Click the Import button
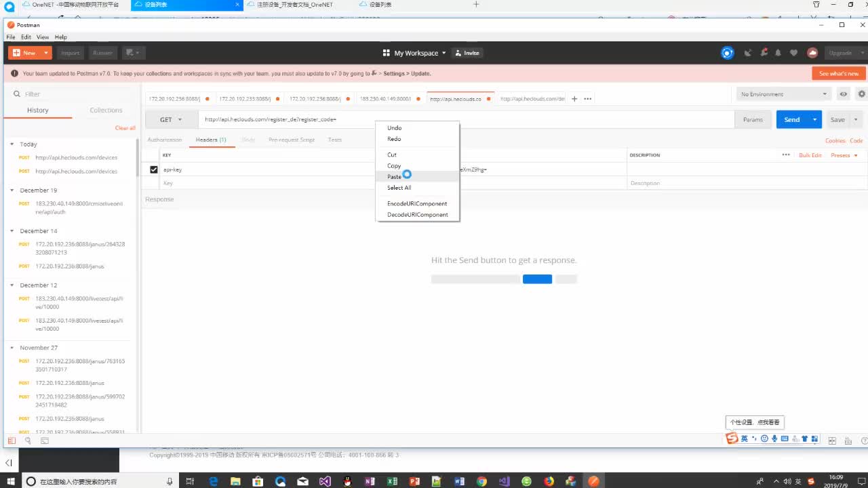The width and height of the screenshot is (868, 488). coord(71,53)
